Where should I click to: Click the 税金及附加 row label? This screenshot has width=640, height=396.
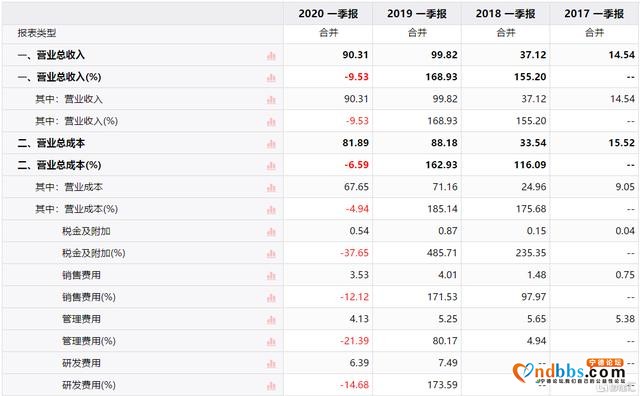(x=86, y=231)
